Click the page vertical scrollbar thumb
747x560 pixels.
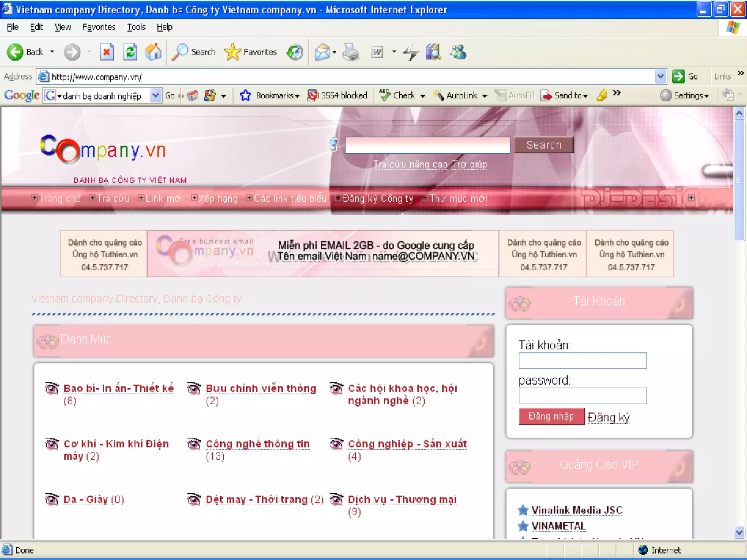[x=739, y=180]
